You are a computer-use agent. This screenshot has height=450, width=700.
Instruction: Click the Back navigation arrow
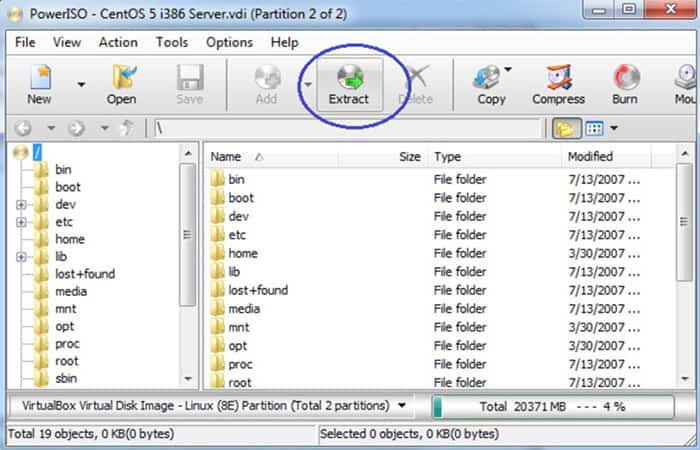click(x=23, y=129)
